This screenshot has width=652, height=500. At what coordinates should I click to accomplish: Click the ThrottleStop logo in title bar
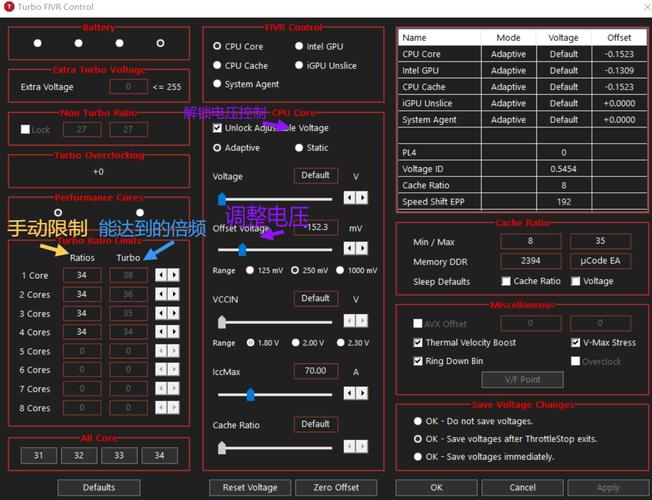(10, 8)
